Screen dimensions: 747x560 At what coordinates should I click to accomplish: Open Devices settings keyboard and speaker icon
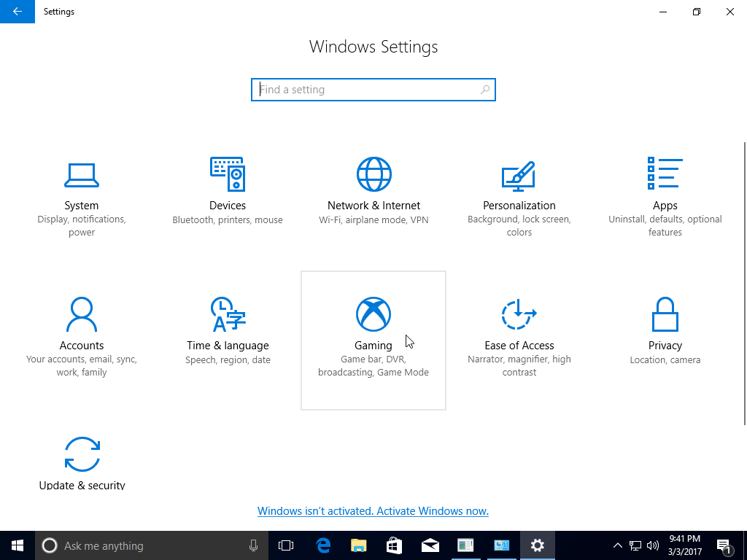point(228,174)
